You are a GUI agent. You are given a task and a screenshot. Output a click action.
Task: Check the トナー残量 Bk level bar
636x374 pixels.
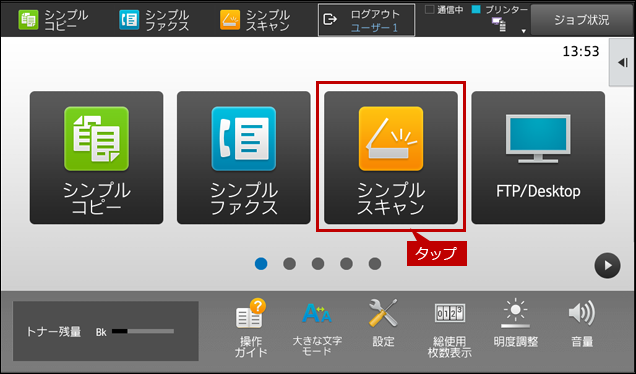tap(143, 331)
